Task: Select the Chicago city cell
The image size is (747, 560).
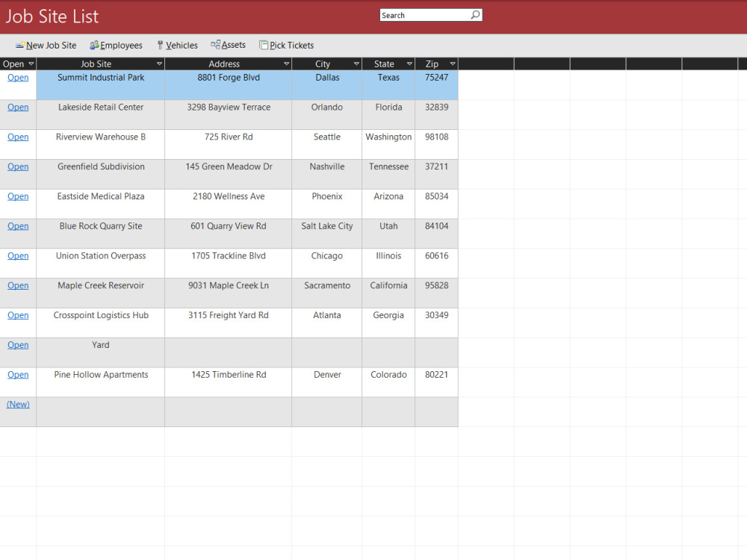Action: pos(327,264)
